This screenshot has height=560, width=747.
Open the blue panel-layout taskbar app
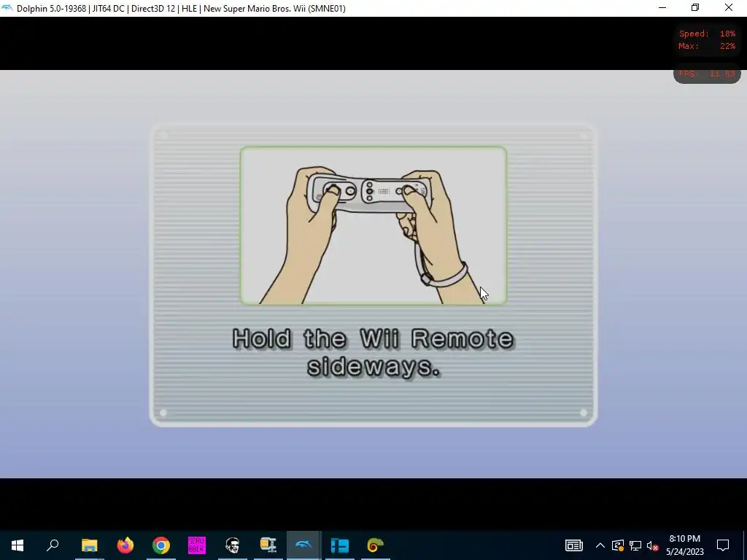[340, 545]
